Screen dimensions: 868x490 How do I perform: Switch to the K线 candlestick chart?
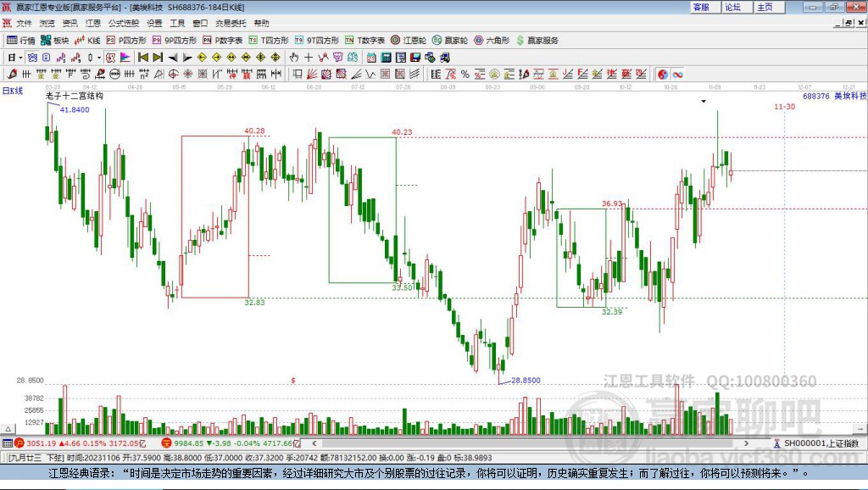click(87, 41)
